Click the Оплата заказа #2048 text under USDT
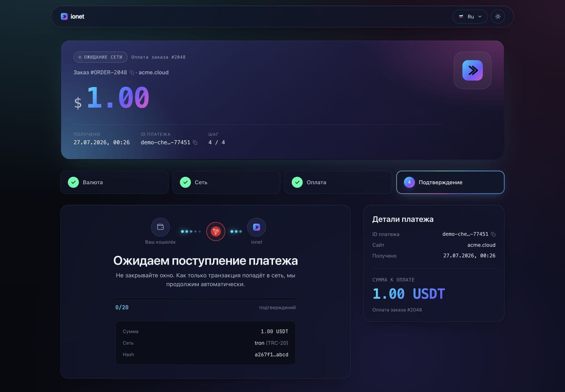 pos(397,310)
